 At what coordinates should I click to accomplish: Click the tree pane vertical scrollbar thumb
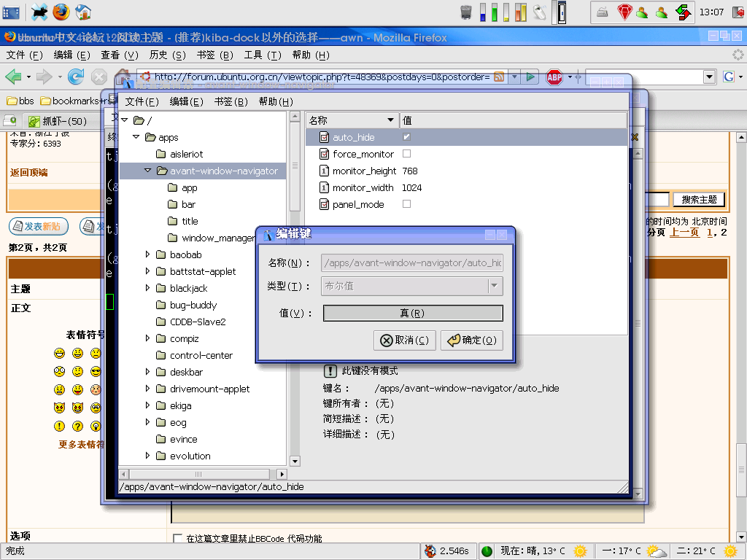tap(295, 166)
